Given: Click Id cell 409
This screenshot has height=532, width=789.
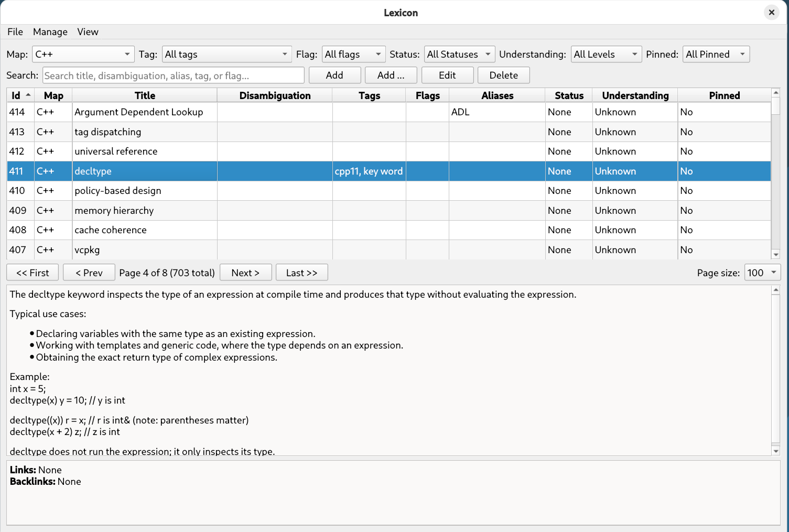Looking at the screenshot, I should 20,211.
